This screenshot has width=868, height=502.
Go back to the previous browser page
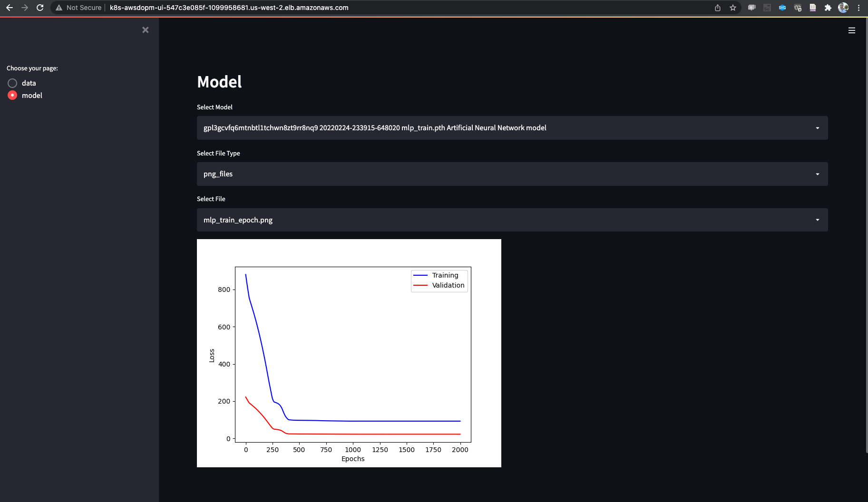(x=9, y=8)
